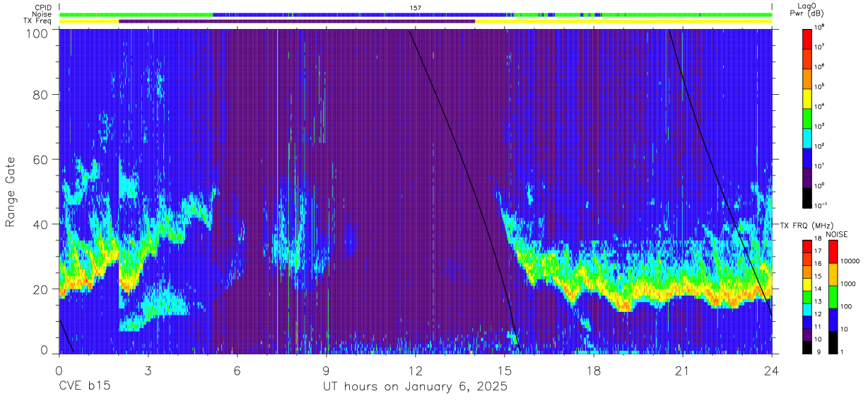Click the 100 tick on Range Gate axis

[x=37, y=33]
